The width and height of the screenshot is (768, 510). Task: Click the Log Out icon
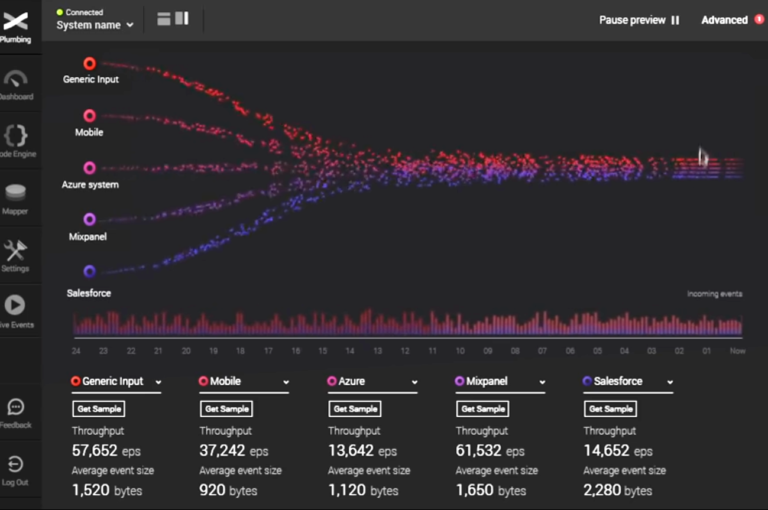pyautogui.click(x=15, y=465)
